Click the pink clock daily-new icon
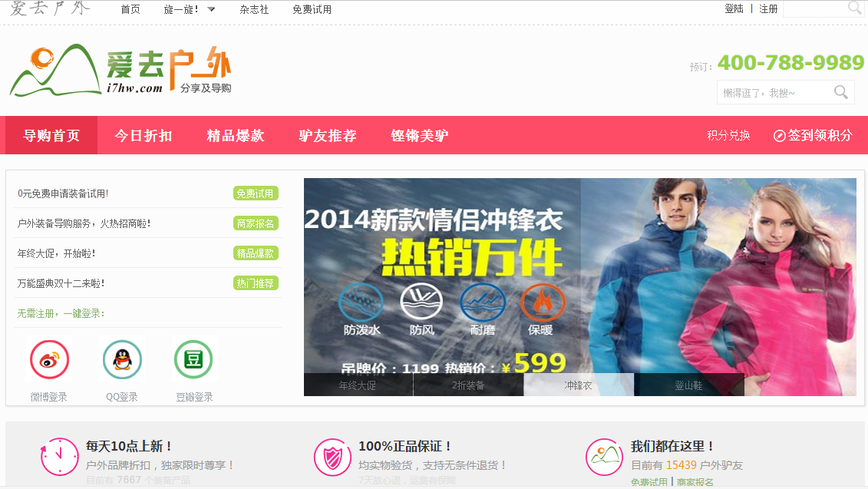The height and width of the screenshot is (489, 868). coord(59,457)
